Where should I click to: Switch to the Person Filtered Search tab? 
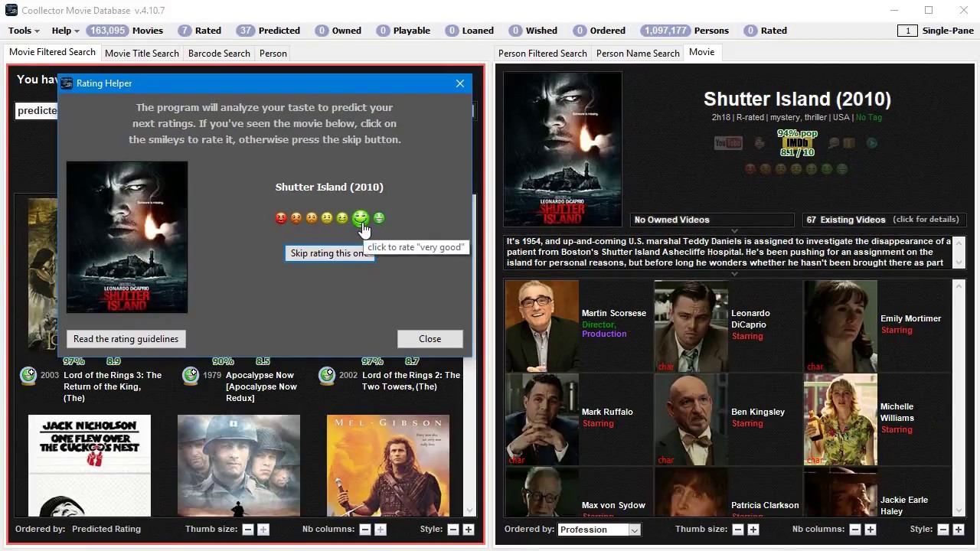pyautogui.click(x=542, y=54)
